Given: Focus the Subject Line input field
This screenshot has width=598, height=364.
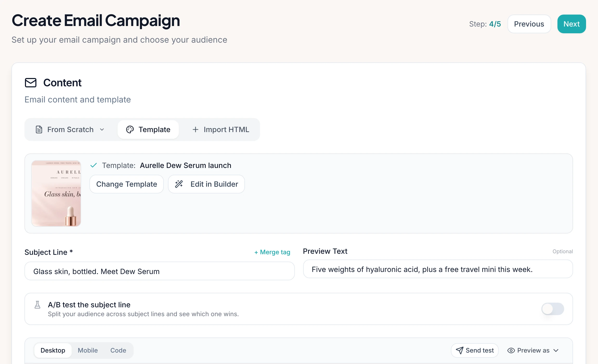Looking at the screenshot, I should pyautogui.click(x=160, y=271).
